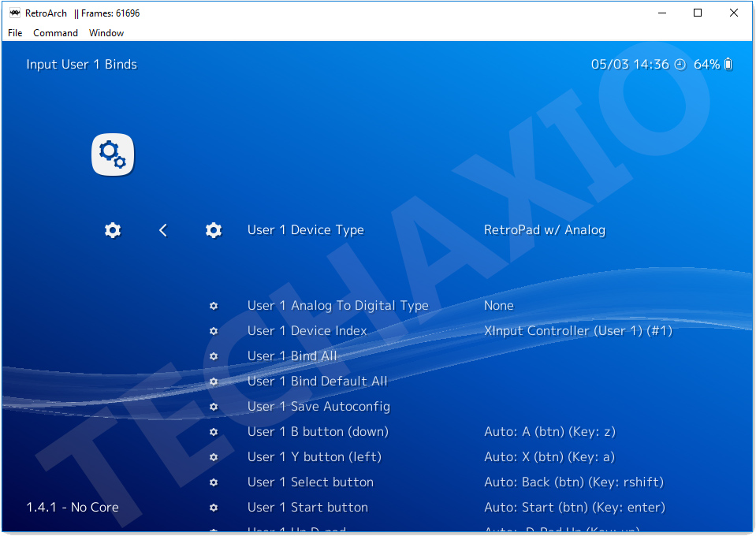Select User 1 Device Index entry

[x=307, y=331]
